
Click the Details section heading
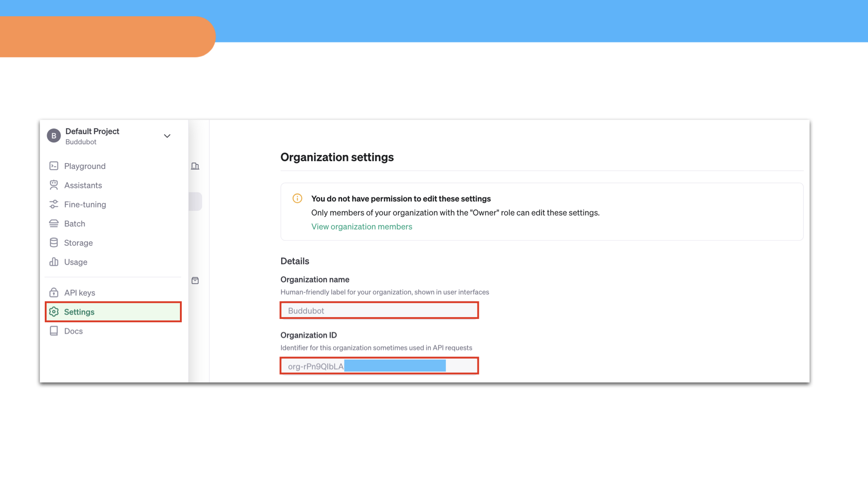coord(295,261)
